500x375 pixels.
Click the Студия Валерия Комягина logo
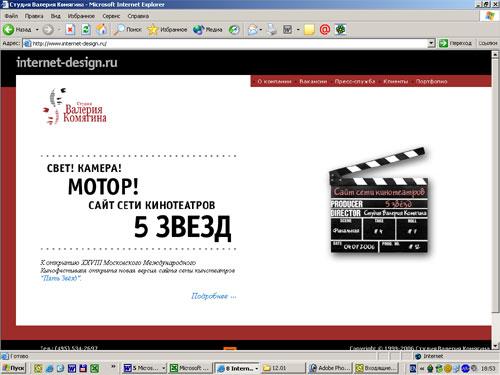click(74, 107)
